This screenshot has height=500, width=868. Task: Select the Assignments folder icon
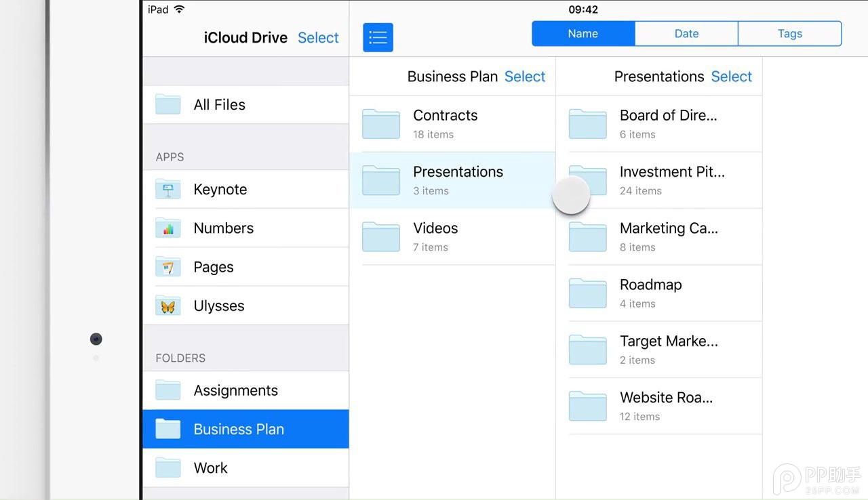point(168,390)
